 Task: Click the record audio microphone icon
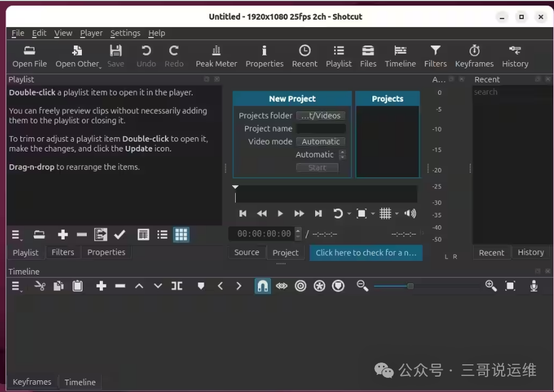point(534,286)
